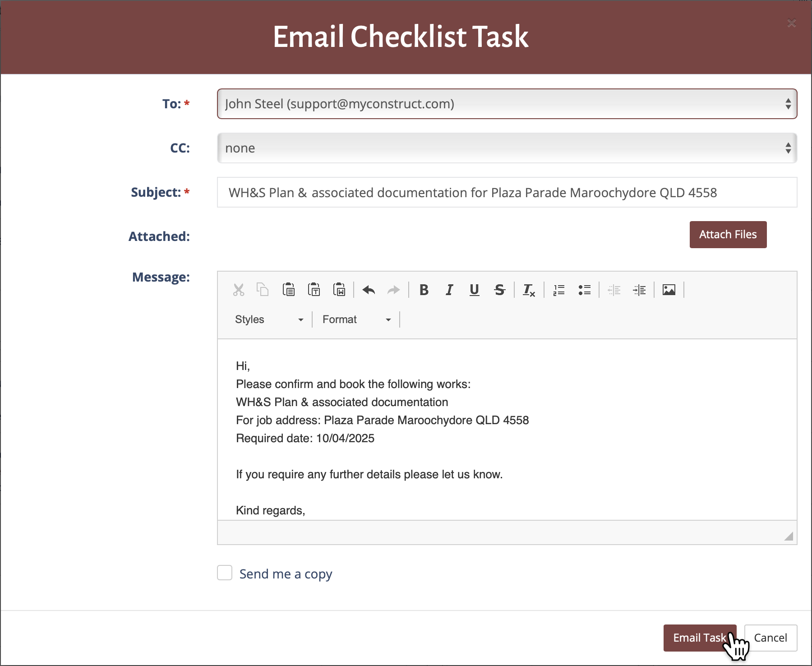Increase indent of message text
The height and width of the screenshot is (666, 812).
click(x=639, y=290)
